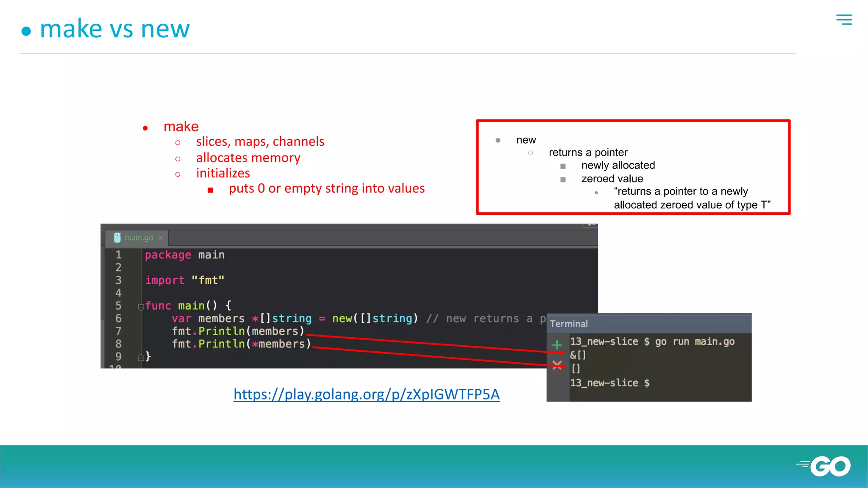Open the play.golang.org playground link

367,394
